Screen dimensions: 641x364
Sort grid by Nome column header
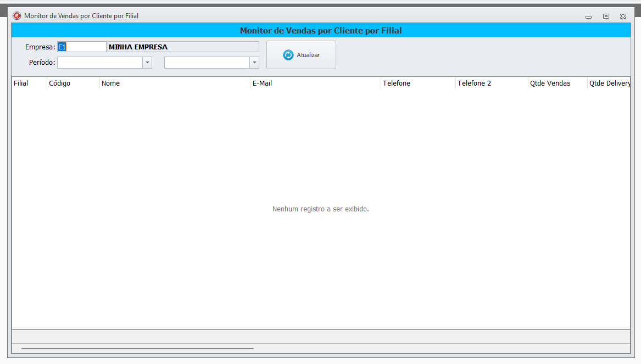[110, 83]
